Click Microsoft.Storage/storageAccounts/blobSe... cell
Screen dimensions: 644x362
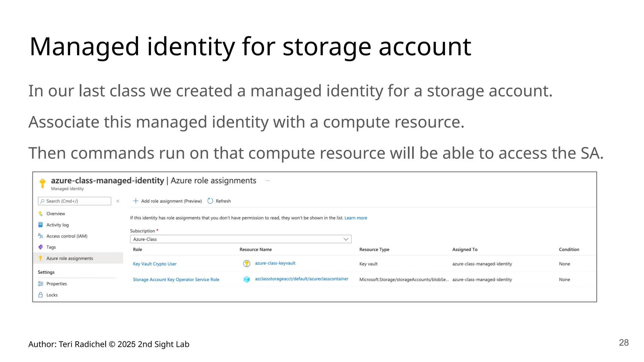coord(404,279)
